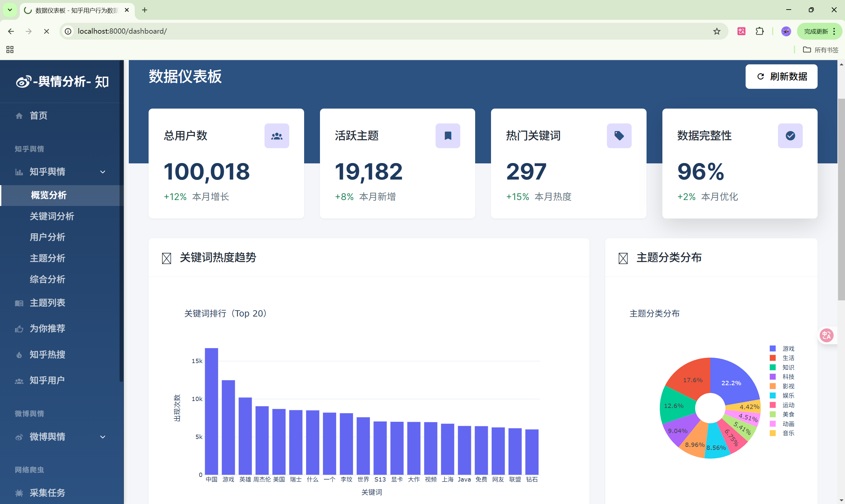This screenshot has height=504, width=845.
Task: Click the floating translate icon at right edge
Action: 826,335
